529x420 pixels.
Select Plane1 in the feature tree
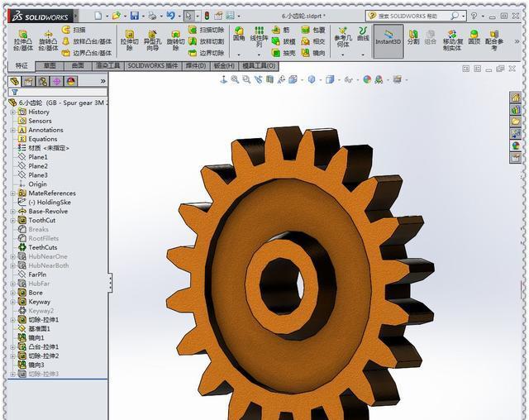(38, 157)
